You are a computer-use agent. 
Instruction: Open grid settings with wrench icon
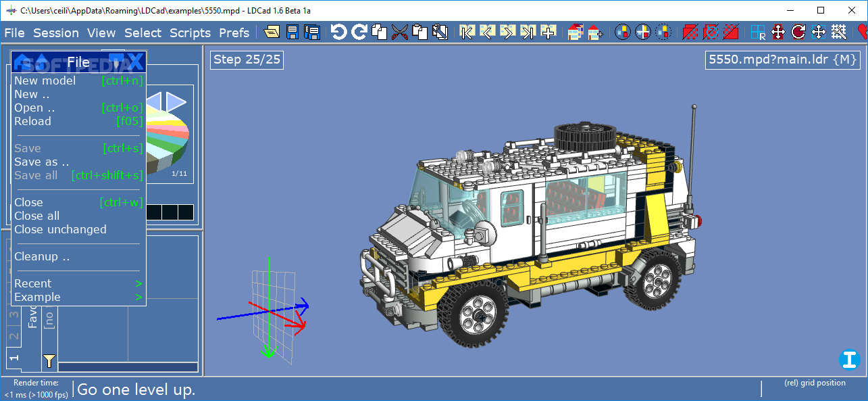[839, 32]
